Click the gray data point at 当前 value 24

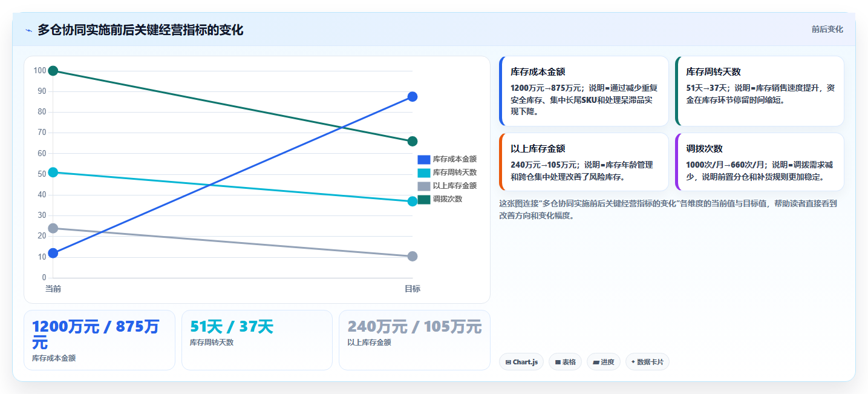pyautogui.click(x=53, y=228)
